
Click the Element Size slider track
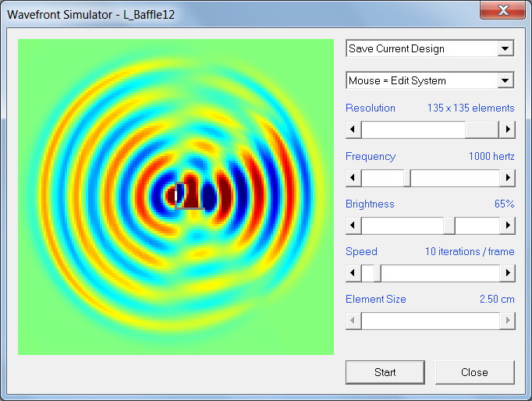coord(431,321)
